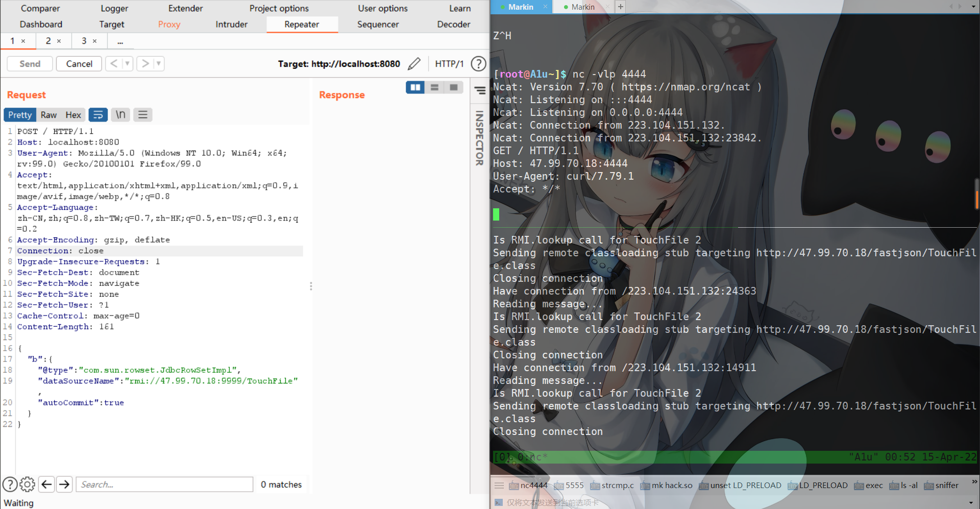Toggle word wrap in request editor
Screen dimensions: 980x509
click(x=98, y=115)
